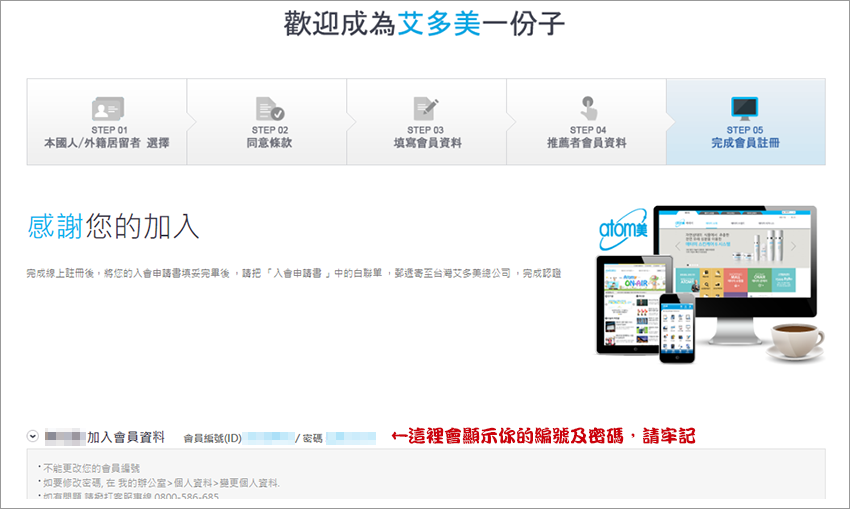Click the STEP 05 monitor icon
The width and height of the screenshot is (850, 509).
pos(745,108)
